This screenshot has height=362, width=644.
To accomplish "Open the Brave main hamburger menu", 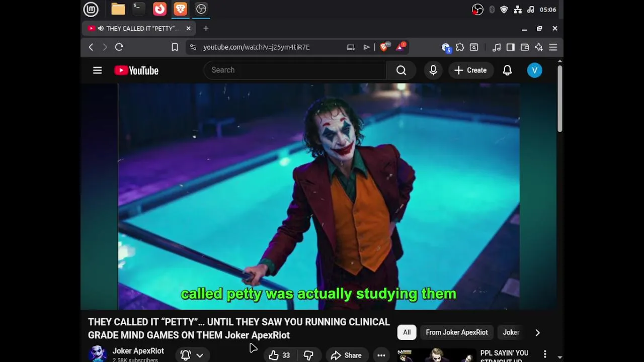I will click(x=553, y=47).
